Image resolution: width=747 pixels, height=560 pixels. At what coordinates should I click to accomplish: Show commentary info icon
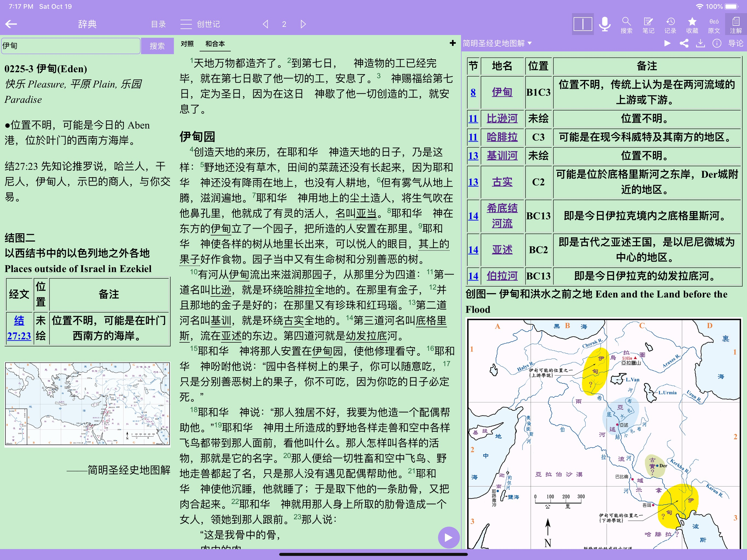717,43
